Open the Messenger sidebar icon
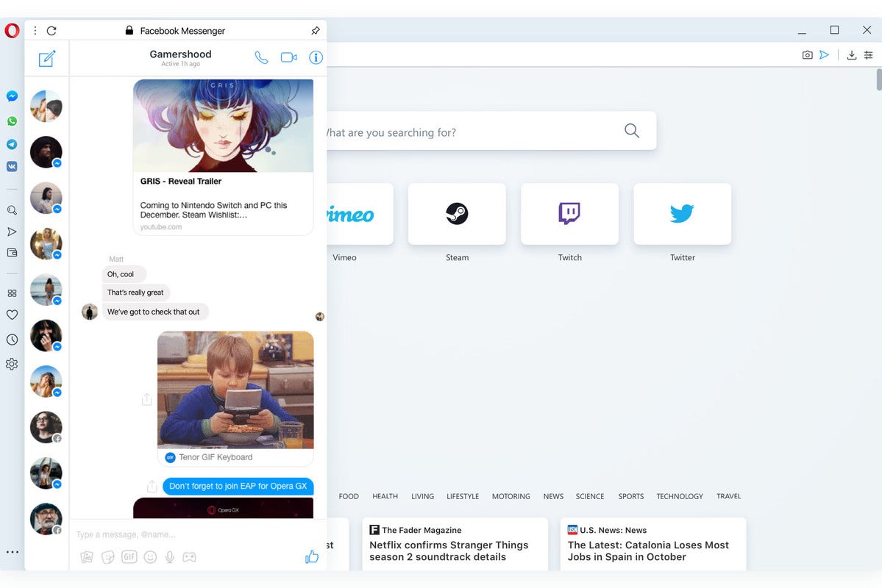The height and width of the screenshot is (588, 882). tap(12, 96)
